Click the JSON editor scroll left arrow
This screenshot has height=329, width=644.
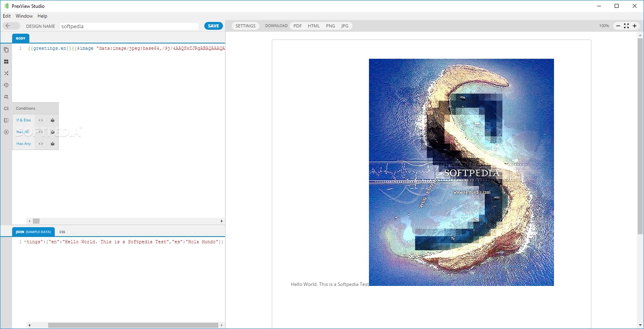29,325
